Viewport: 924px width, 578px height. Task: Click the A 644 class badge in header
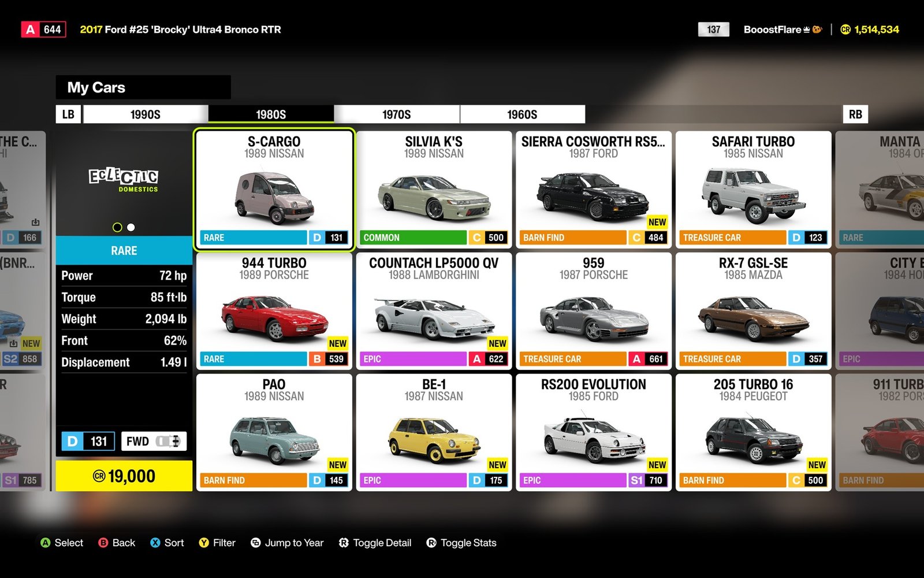[x=44, y=29]
